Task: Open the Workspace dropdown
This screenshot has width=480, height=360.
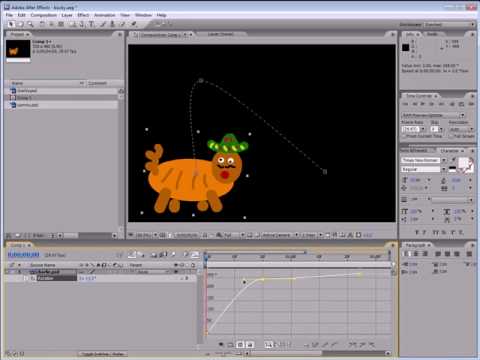Action: click(449, 25)
